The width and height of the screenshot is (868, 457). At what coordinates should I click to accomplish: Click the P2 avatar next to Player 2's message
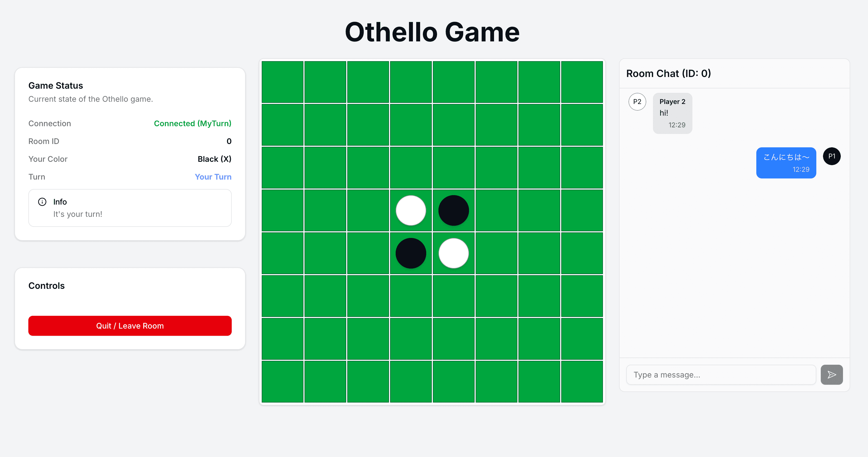637,101
